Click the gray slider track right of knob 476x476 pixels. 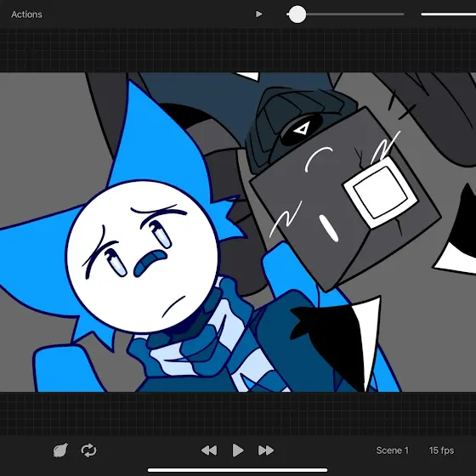tap(355, 14)
